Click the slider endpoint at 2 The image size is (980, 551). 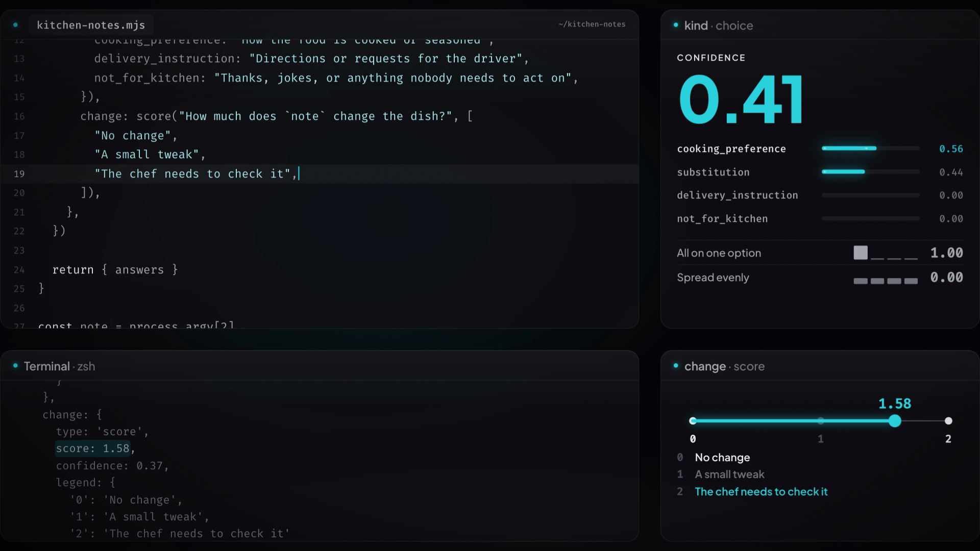coord(948,421)
